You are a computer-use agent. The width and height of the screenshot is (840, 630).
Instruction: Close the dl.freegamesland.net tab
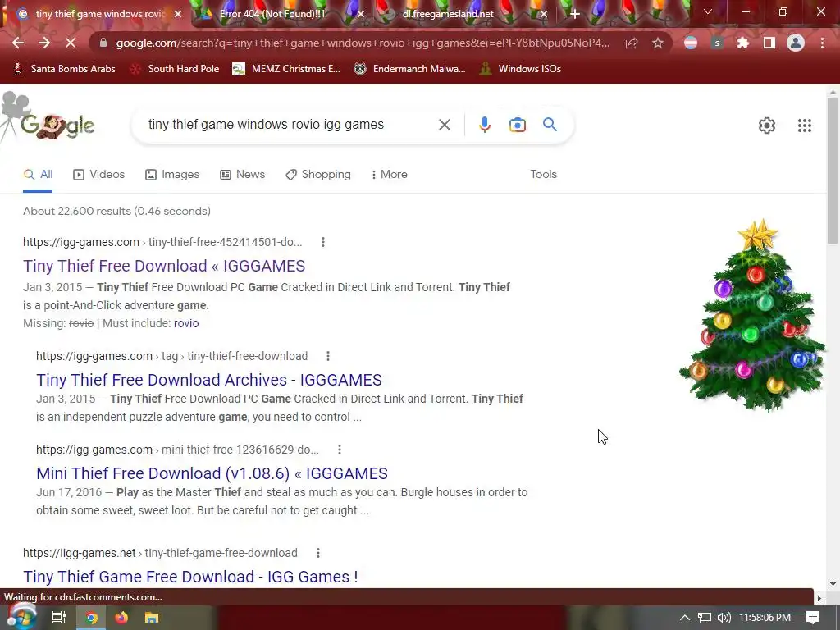544,15
